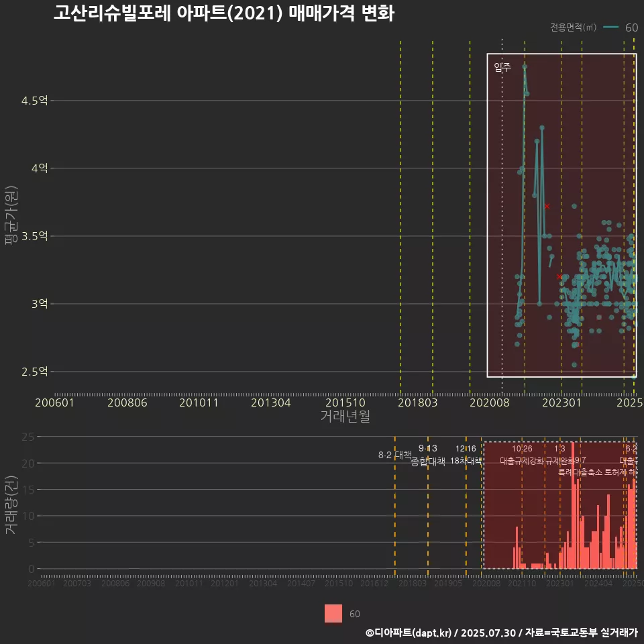Select the teal line legend marker for 60

click(x=610, y=28)
